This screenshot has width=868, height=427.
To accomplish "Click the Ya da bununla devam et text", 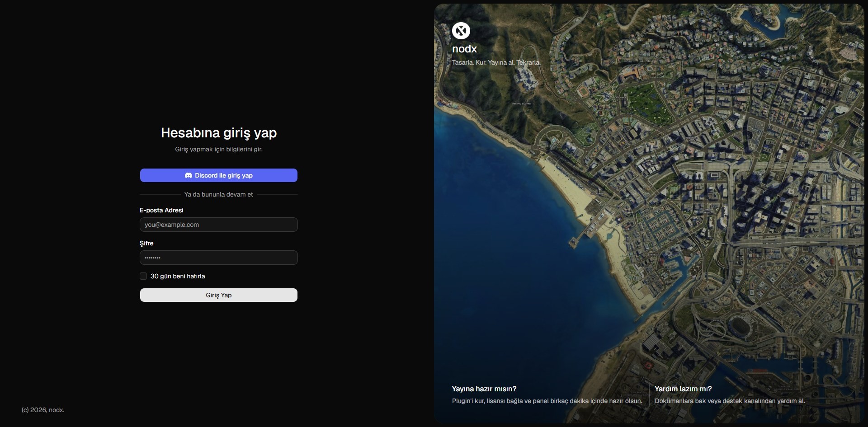I will pyautogui.click(x=219, y=194).
